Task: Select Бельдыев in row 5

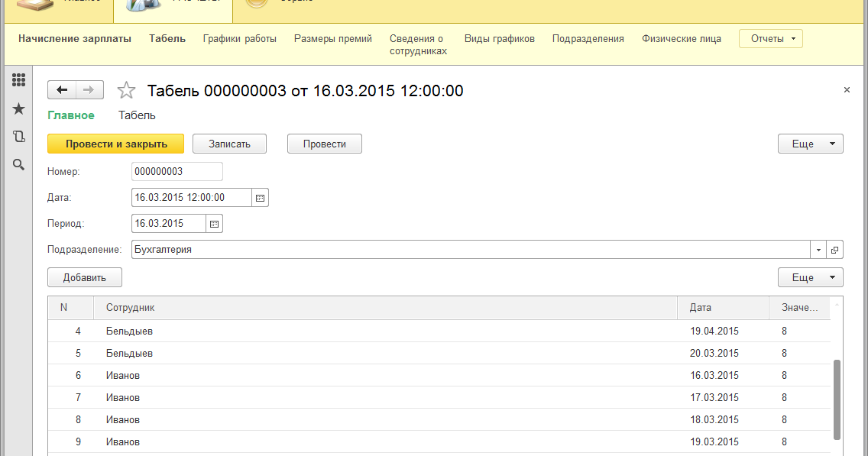Action: (130, 353)
